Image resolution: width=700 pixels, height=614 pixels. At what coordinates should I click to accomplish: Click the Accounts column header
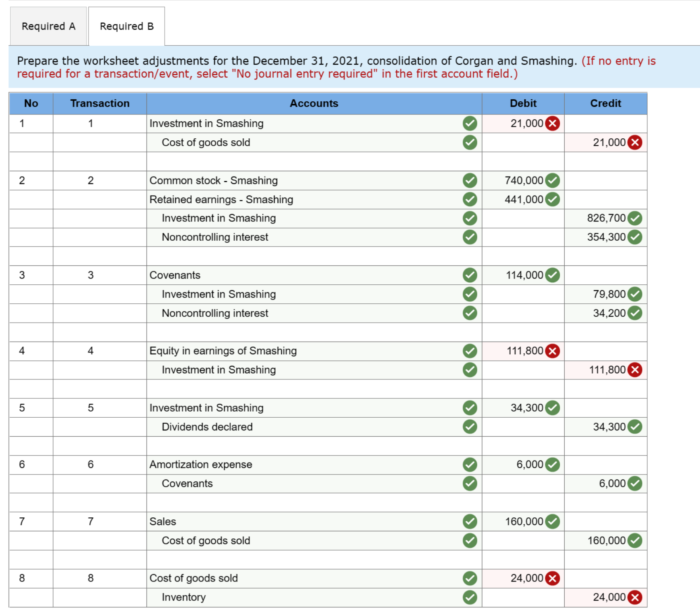tap(314, 103)
